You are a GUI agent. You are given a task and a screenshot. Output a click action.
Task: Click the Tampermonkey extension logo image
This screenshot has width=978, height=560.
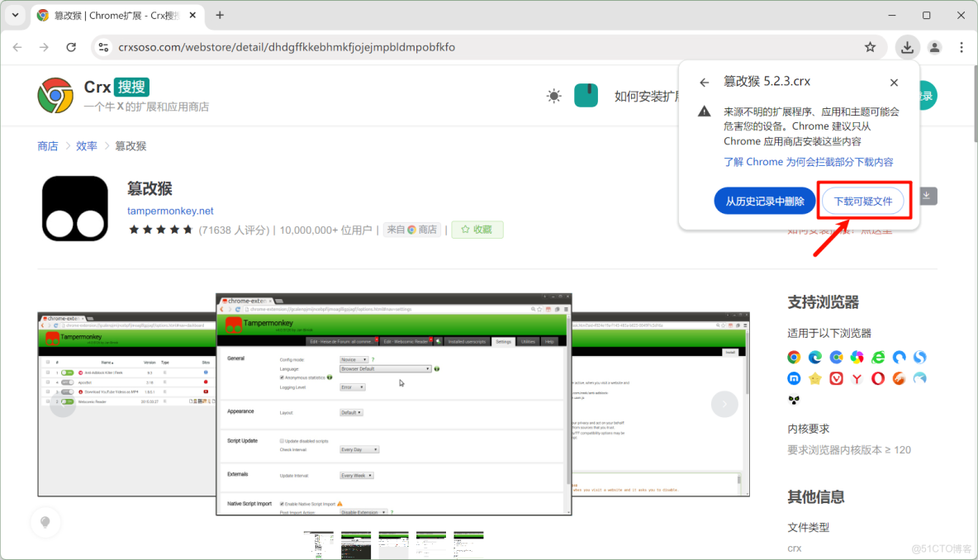click(x=74, y=206)
